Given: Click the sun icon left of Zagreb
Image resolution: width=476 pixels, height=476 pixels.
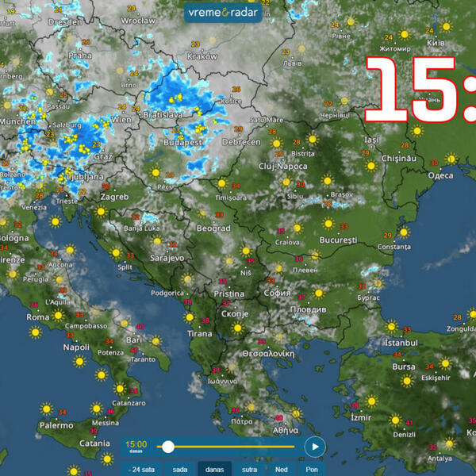Looking at the screenshot, I should point(101,212).
